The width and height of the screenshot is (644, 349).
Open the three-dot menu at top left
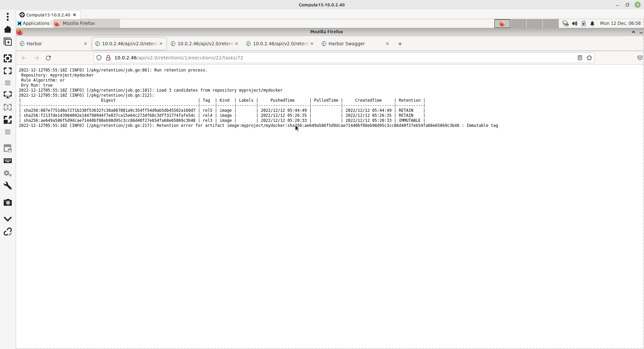coord(8,17)
